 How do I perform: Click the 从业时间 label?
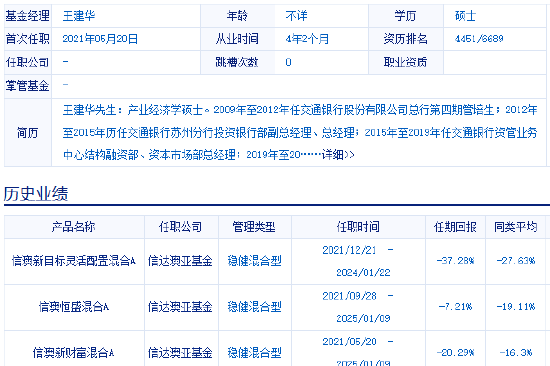(237, 39)
